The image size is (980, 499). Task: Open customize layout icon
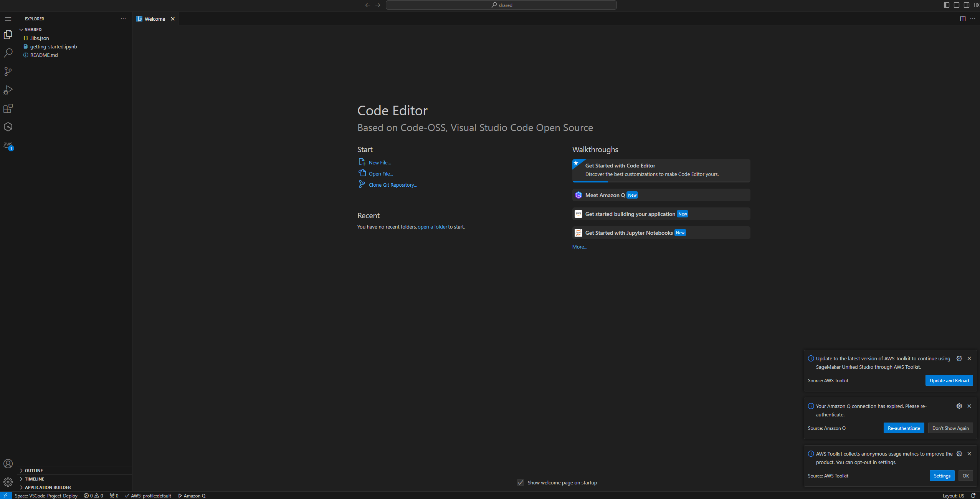976,5
